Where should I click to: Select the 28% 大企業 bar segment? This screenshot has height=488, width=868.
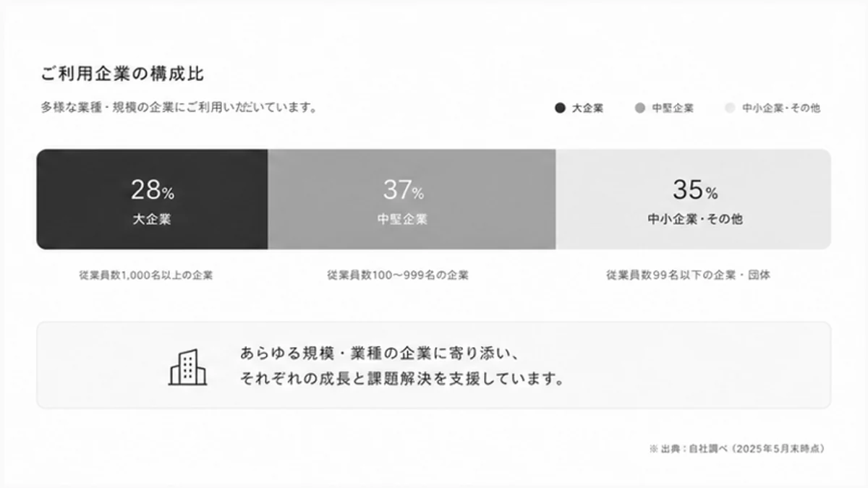pyautogui.click(x=152, y=200)
